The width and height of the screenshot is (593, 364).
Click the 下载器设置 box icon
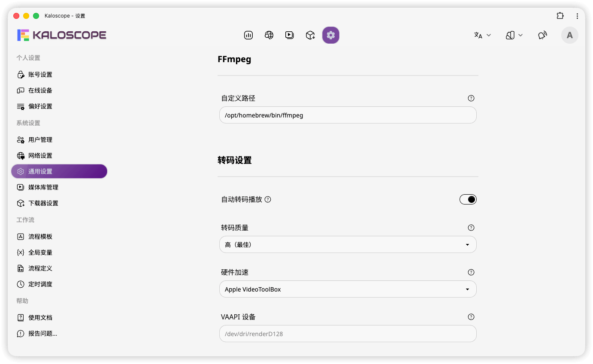click(21, 203)
